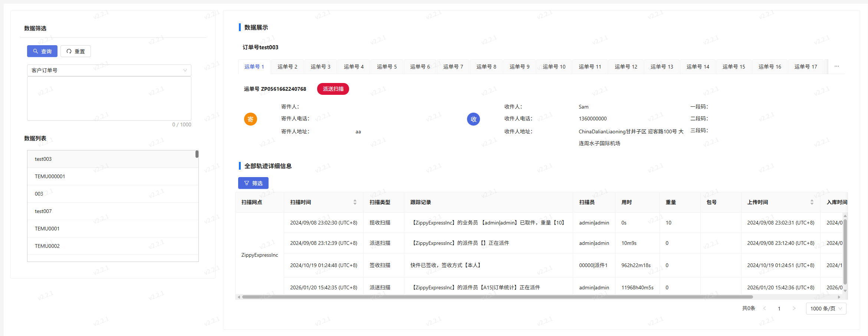Click the horizontal scrollbar of the table

click(497, 297)
